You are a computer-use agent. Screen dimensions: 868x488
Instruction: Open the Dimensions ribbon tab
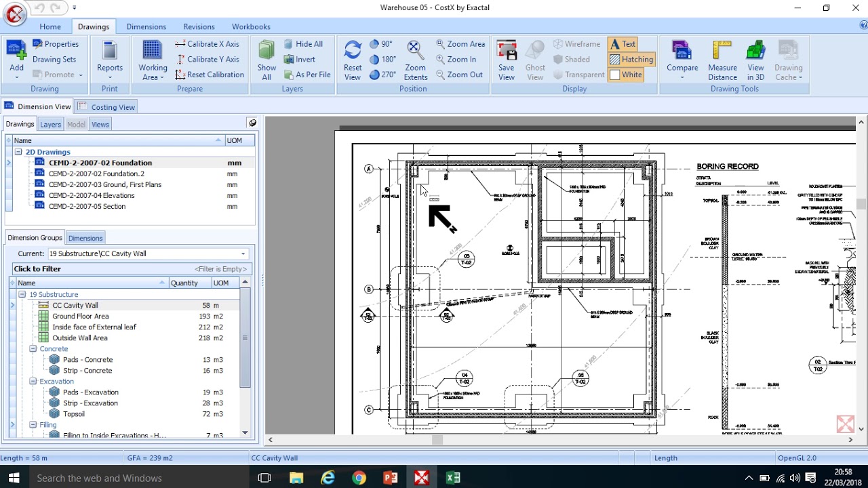point(146,26)
